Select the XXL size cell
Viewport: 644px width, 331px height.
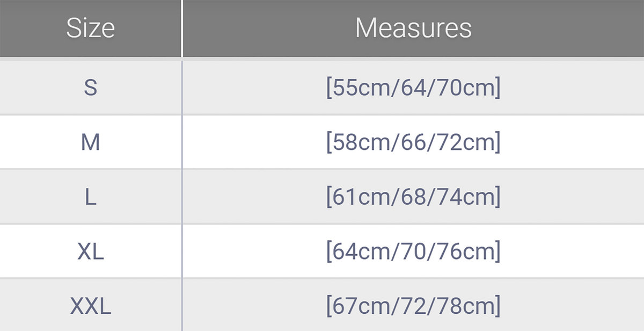(90, 306)
